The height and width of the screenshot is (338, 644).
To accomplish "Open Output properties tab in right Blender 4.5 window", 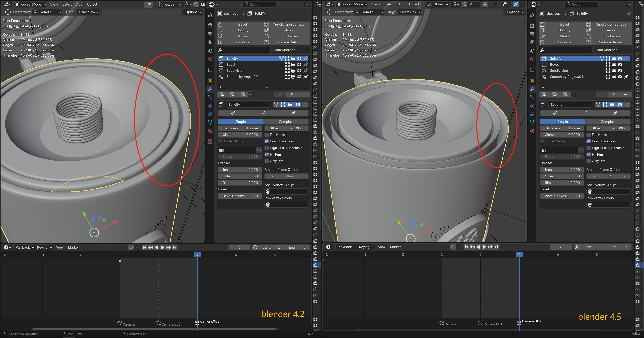I will (x=532, y=34).
